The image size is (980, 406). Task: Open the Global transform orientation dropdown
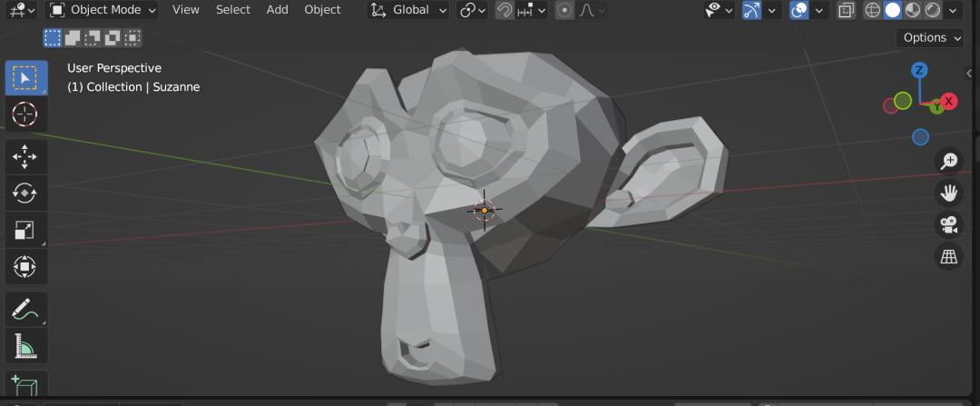409,10
